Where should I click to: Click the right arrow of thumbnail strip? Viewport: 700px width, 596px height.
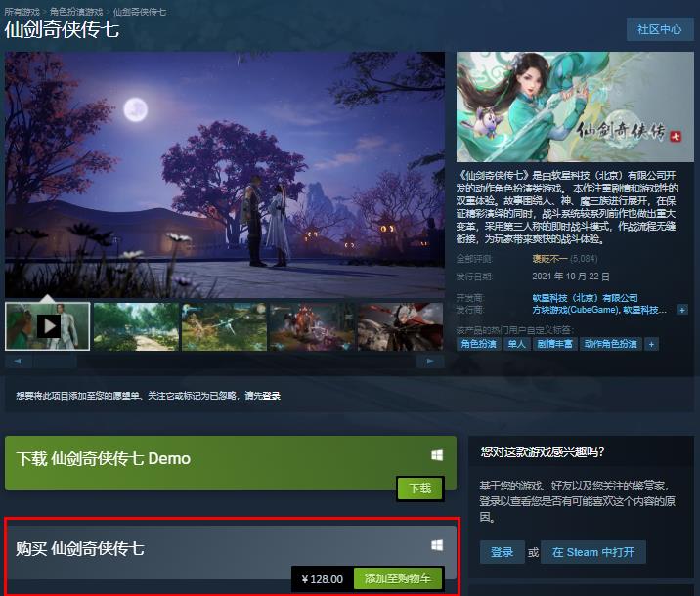(x=430, y=361)
